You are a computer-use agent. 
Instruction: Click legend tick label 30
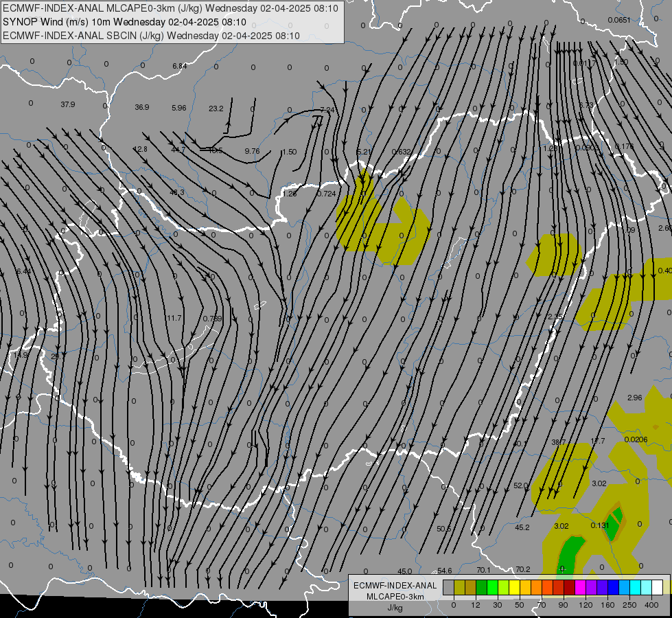[x=497, y=605]
